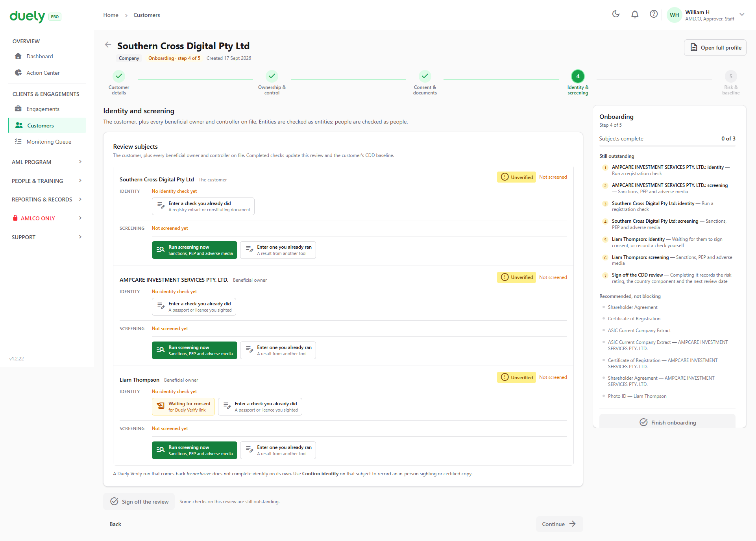Enter existing identity check for AMPCARE INVESTMENT SERVICES
Image resolution: width=756 pixels, height=541 pixels.
(194, 307)
